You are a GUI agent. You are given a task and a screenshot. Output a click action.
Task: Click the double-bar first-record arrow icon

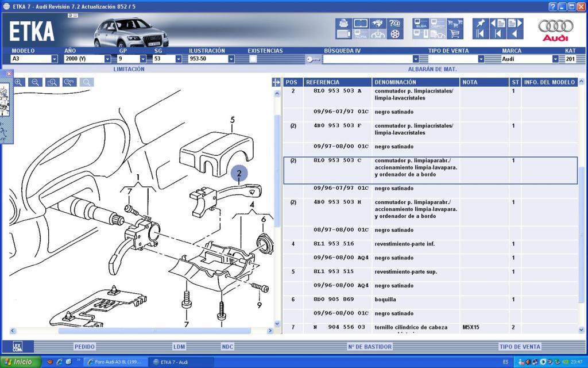point(481,34)
